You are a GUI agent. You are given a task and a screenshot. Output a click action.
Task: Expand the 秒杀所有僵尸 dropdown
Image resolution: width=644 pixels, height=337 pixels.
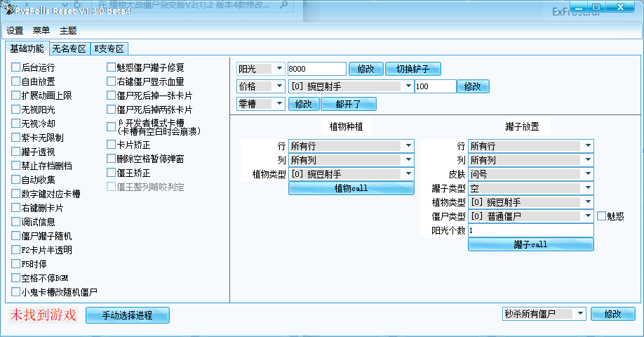pos(580,314)
